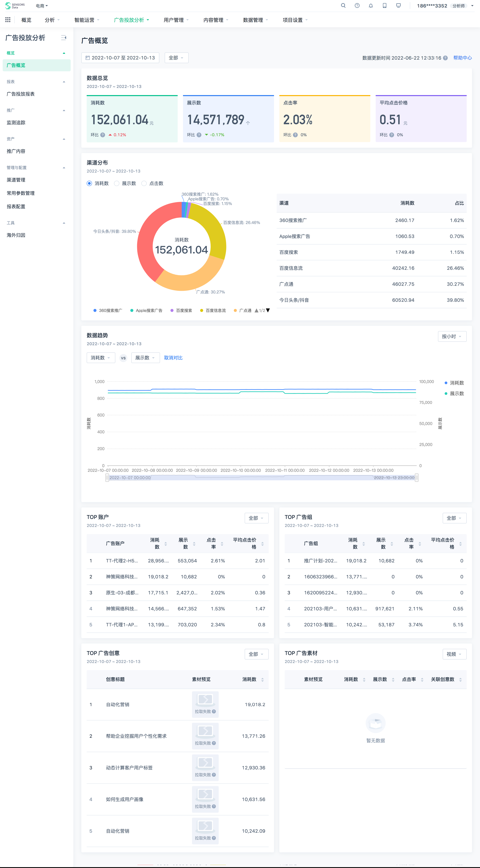This screenshot has height=868, width=480.
Task: Open the 数据管理 top menu
Action: coord(255,20)
